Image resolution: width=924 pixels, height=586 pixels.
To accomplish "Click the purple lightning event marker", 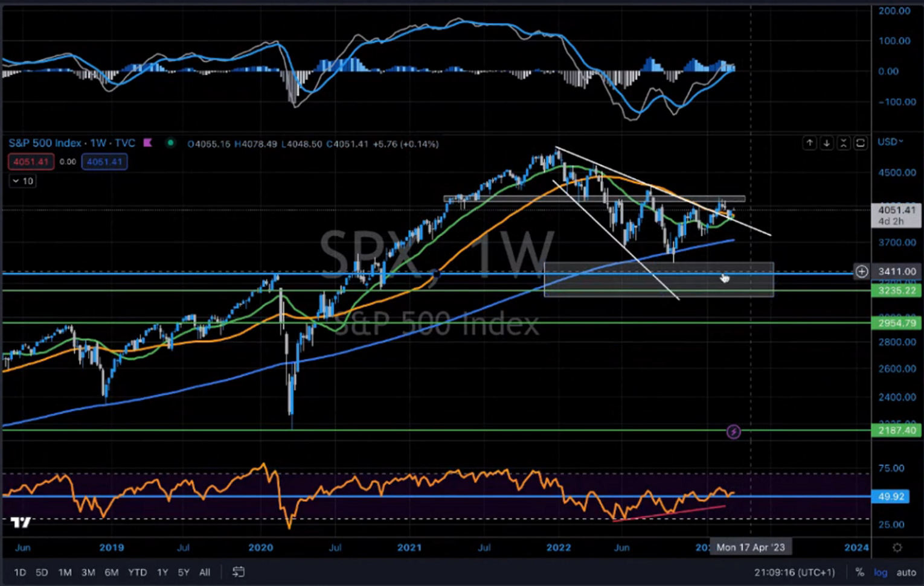I will pyautogui.click(x=733, y=432).
